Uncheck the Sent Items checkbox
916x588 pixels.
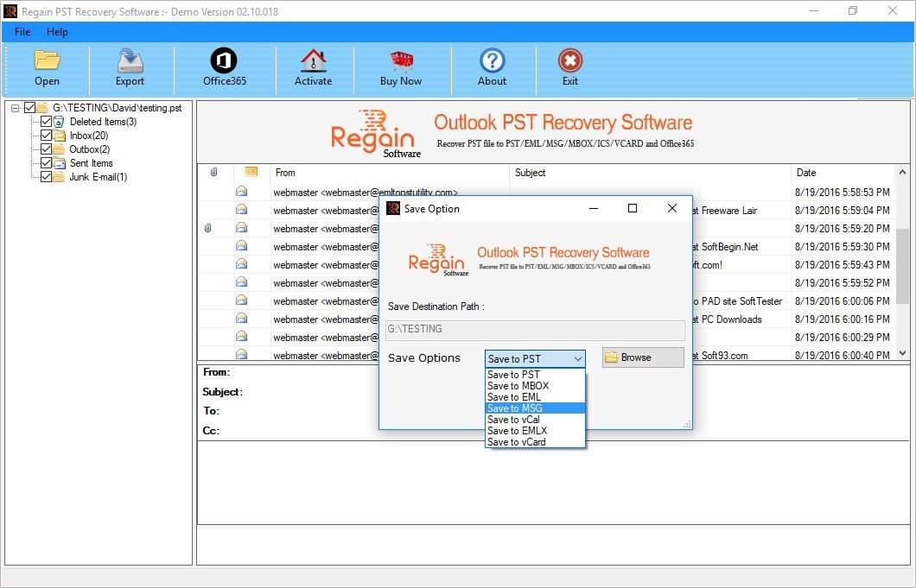(x=46, y=163)
